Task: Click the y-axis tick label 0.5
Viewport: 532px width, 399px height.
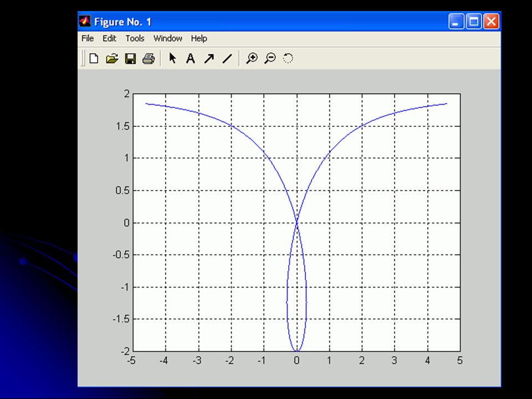Action: [122, 190]
